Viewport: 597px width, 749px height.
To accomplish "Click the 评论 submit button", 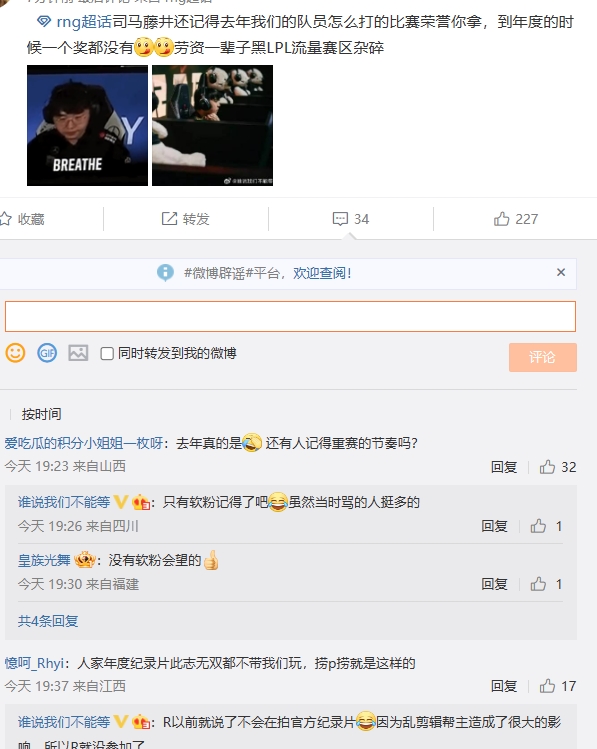I will click(543, 357).
